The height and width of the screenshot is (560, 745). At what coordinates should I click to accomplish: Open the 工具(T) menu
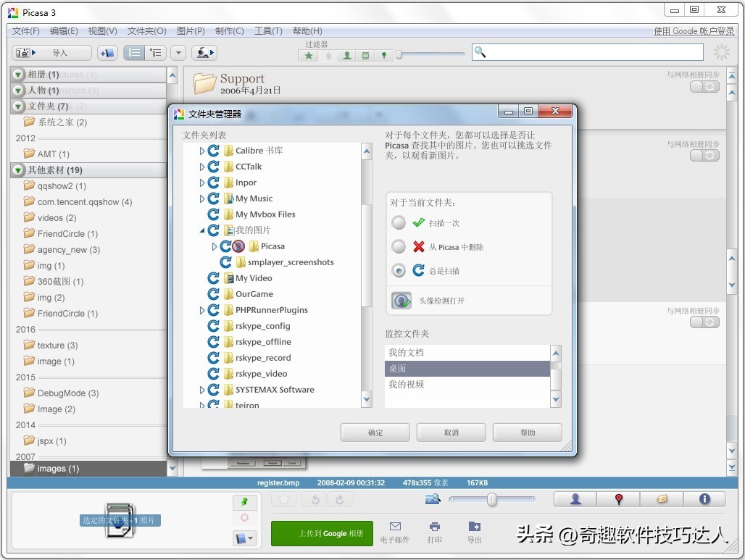tap(268, 31)
